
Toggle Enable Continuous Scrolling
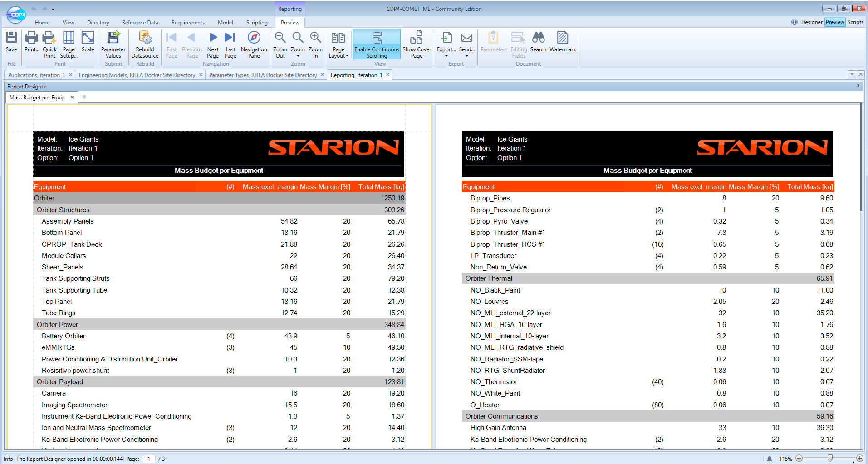(377, 44)
